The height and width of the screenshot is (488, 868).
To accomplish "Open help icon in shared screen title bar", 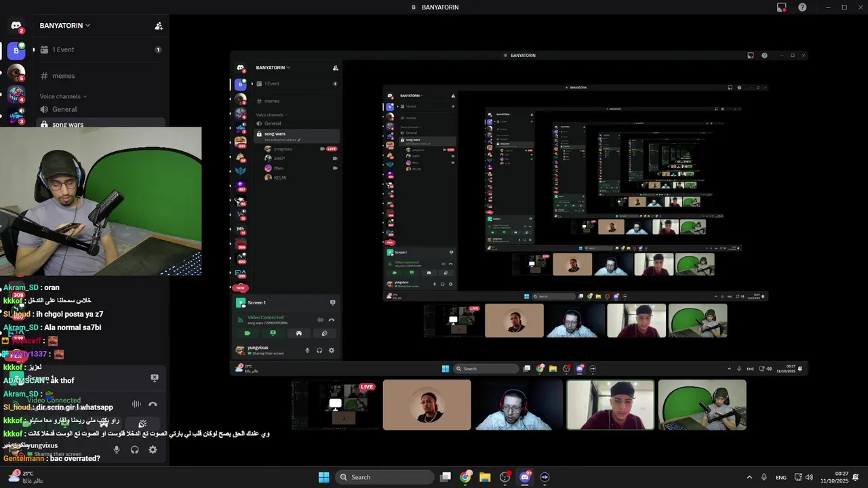I will (x=765, y=56).
